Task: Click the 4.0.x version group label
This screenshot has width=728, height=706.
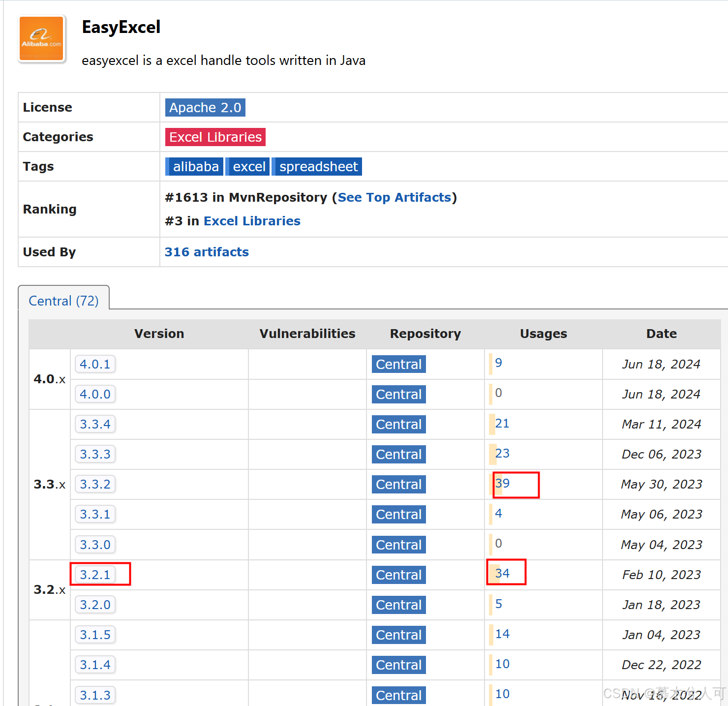Action: point(50,379)
